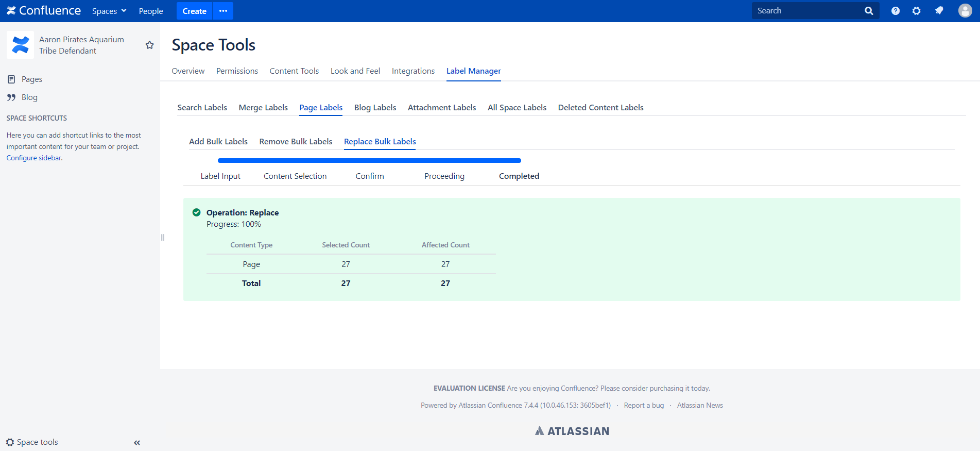Click the Confluence logo home link
980x451 pixels.
[44, 11]
